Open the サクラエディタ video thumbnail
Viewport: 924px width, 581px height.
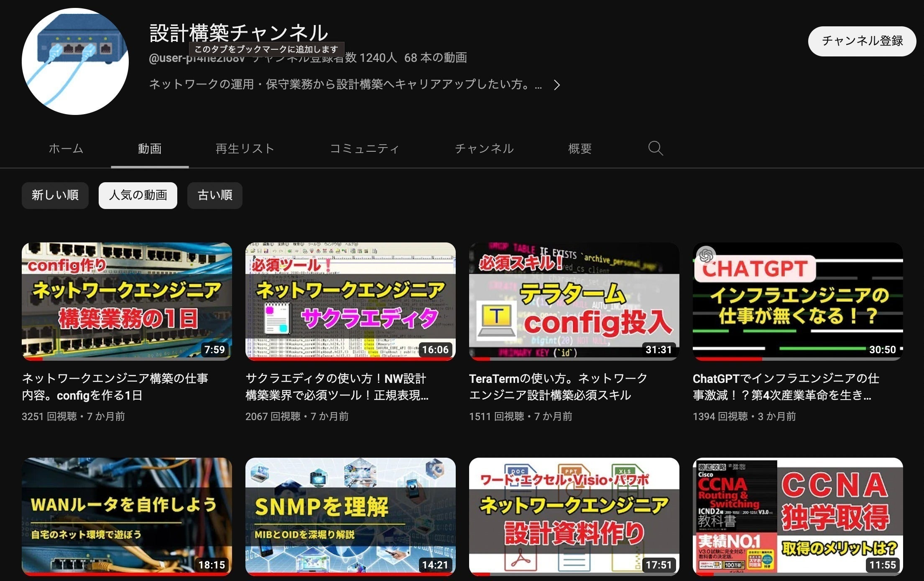point(350,301)
